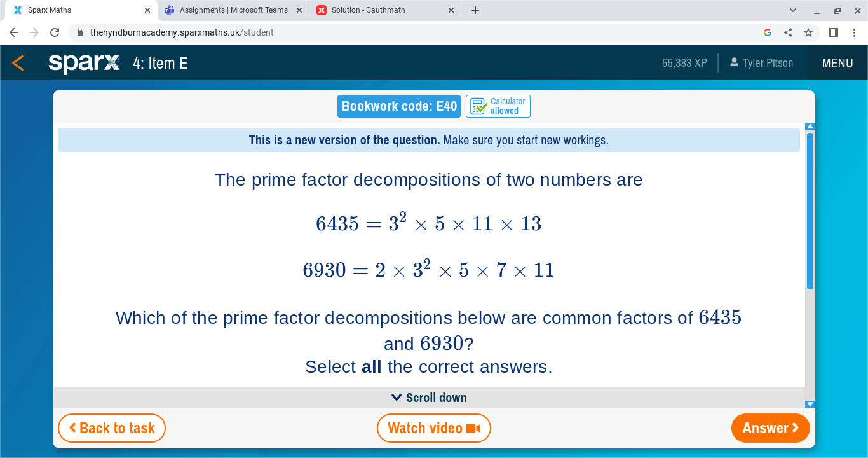The width and height of the screenshot is (868, 458).
Task: Open the tab list dropdown arrow
Action: [x=792, y=10]
